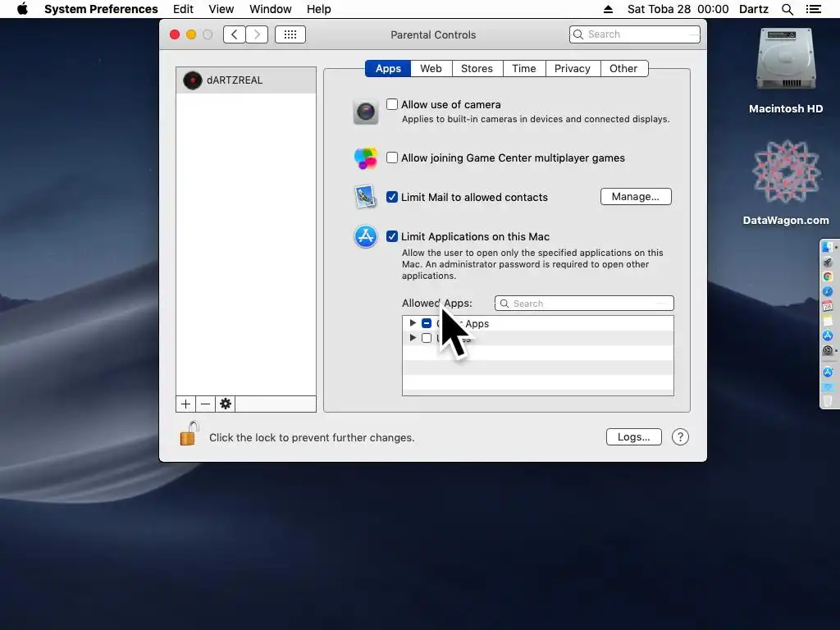
Task: Open Notification Center list icon
Action: pyautogui.click(x=813, y=9)
